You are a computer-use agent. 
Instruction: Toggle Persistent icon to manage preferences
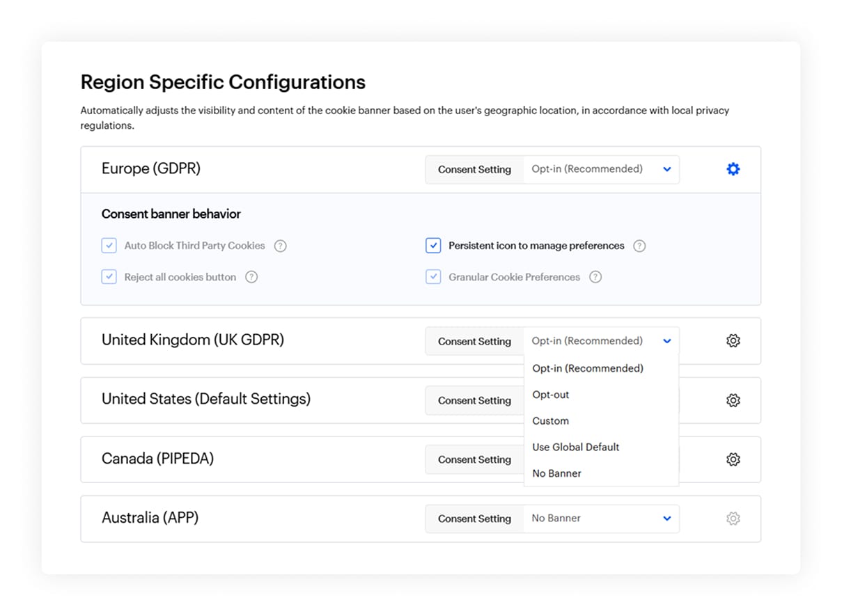[433, 246]
